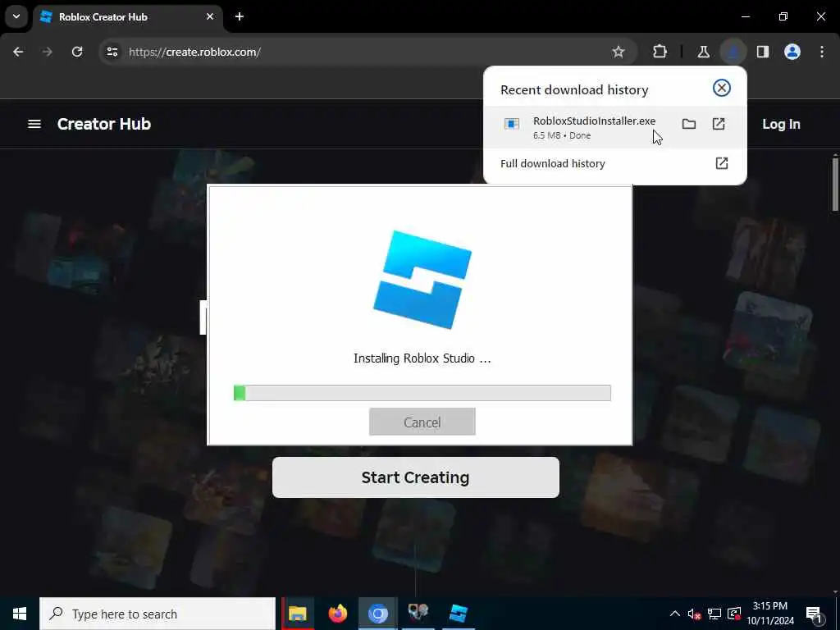Open the network tray icon
The image size is (840, 630).
pos(714,614)
